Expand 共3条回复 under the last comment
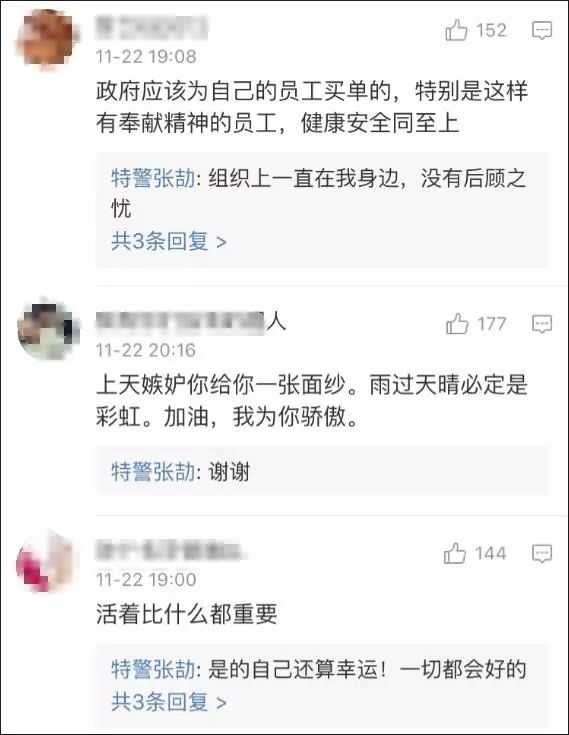569x735 pixels. tap(169, 702)
